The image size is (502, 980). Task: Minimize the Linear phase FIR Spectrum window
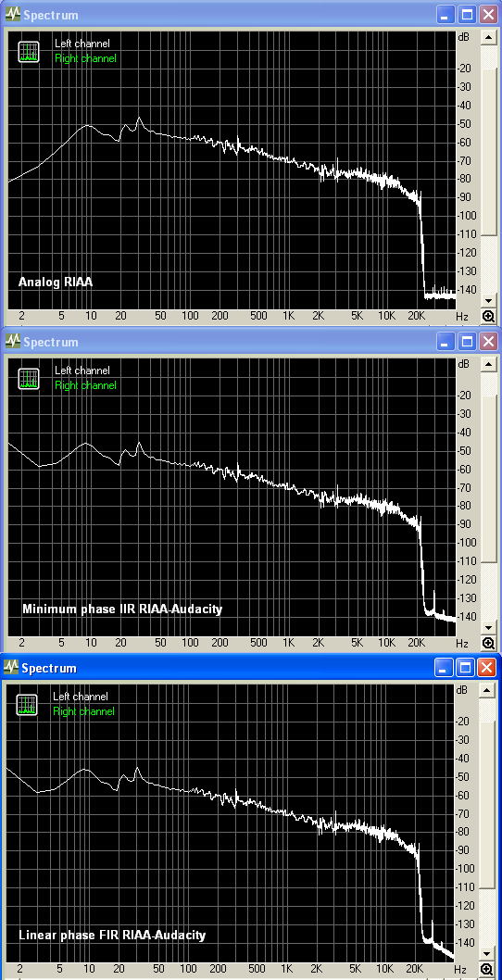[x=444, y=668]
